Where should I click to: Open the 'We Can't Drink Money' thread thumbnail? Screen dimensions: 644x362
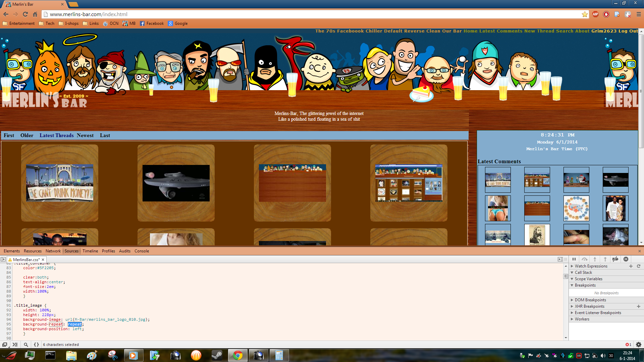pyautogui.click(x=60, y=183)
